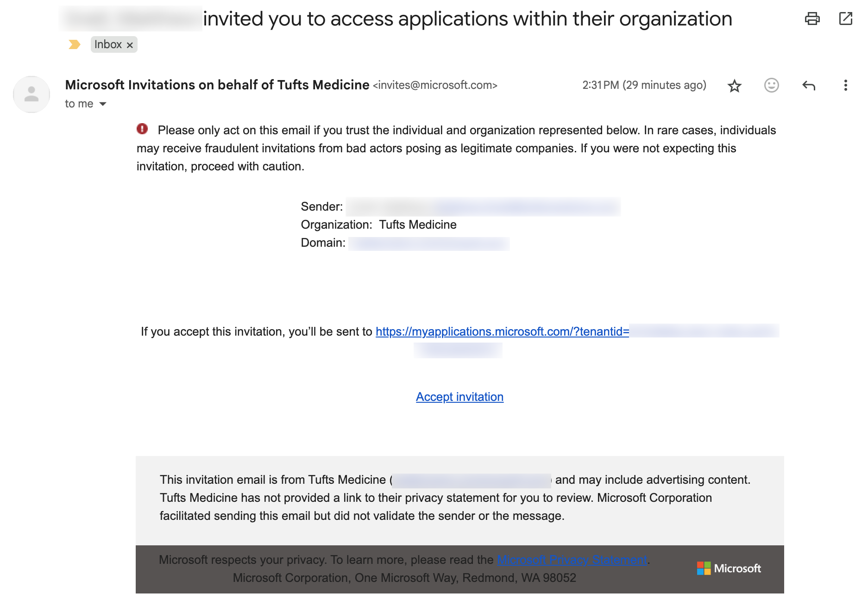This screenshot has width=868, height=612.
Task: Click the email subject heading text
Action: 467,19
